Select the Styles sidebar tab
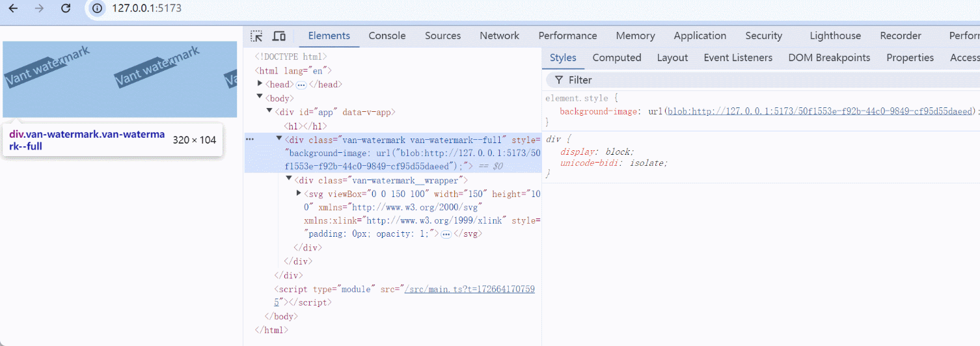 point(563,58)
